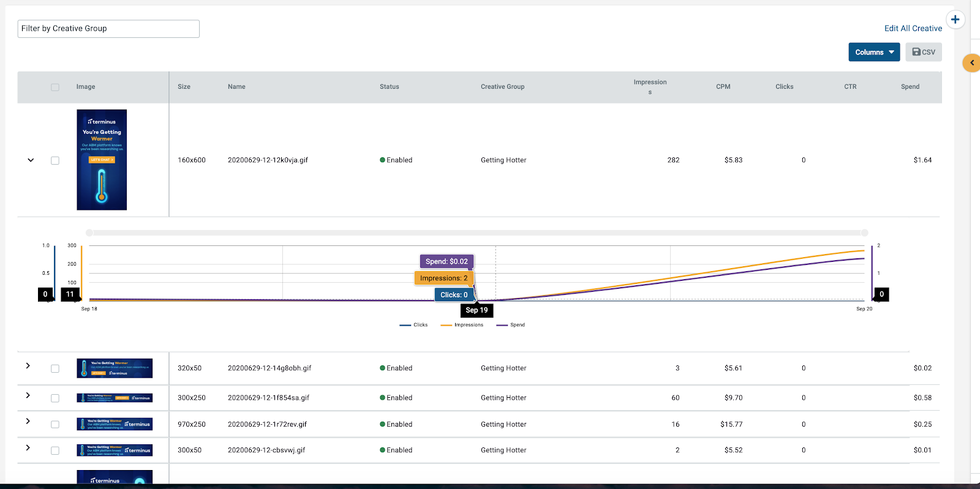Viewport: 980px width, 489px height.
Task: Check the 300x250 creative row checkbox
Action: tap(55, 398)
